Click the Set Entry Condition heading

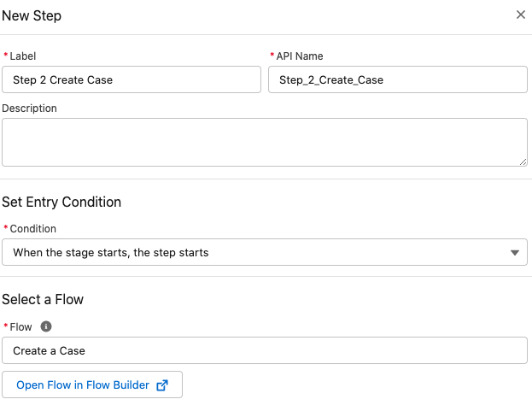(61, 203)
